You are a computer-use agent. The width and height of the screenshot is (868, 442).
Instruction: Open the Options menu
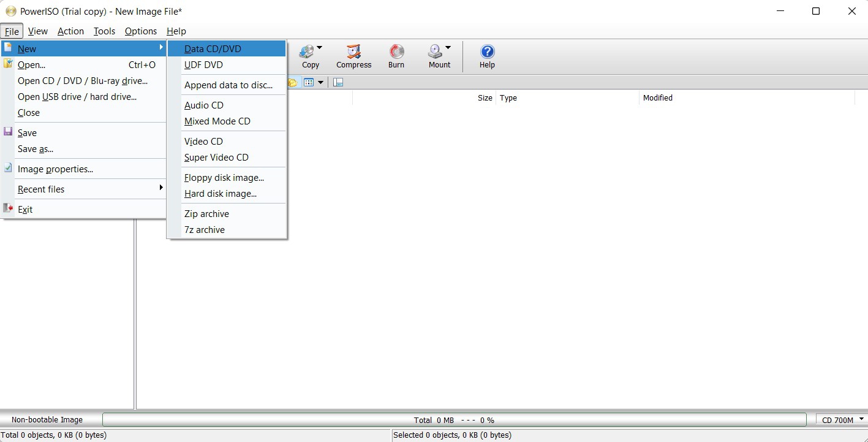(141, 31)
